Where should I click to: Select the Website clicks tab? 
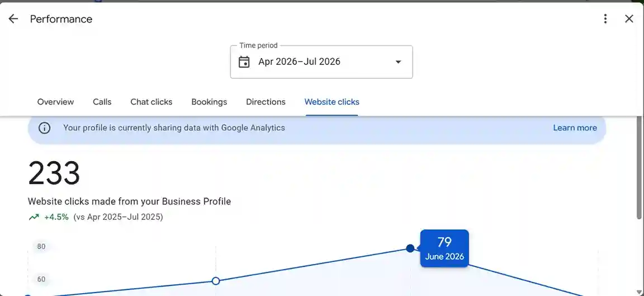coord(332,102)
